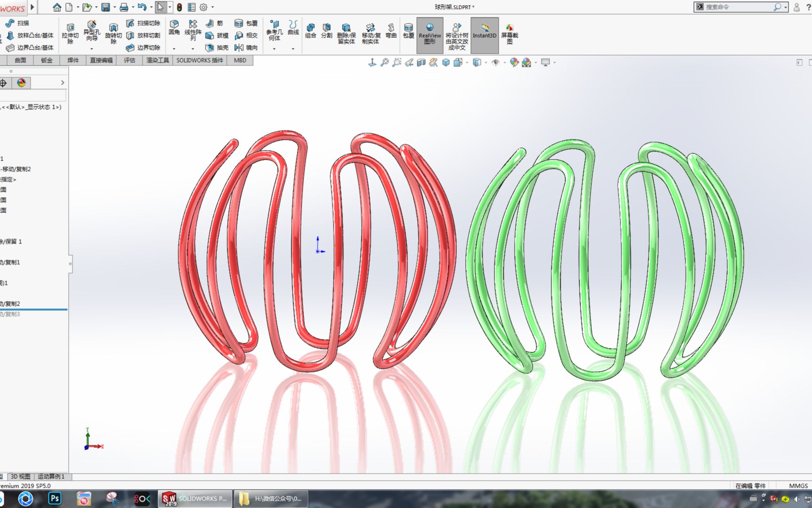The image size is (812, 508).
Task: Expand 曲线 curves dropdown arrow
Action: click(x=293, y=48)
